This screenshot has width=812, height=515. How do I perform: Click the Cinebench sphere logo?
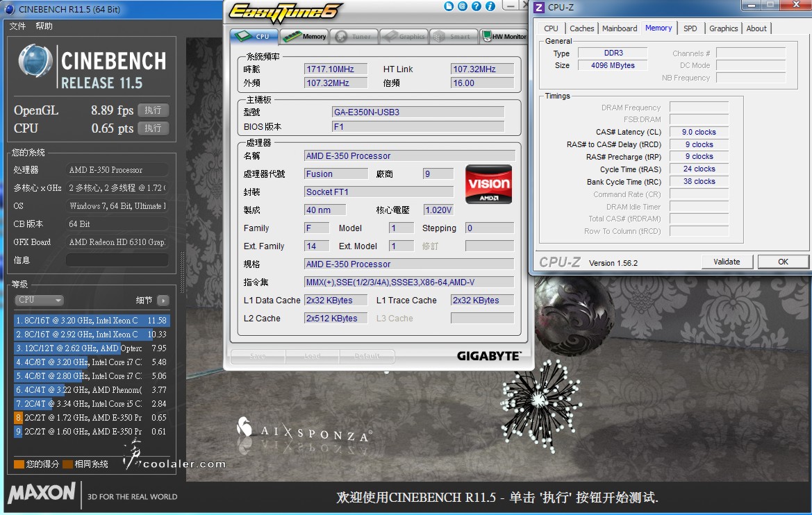click(x=35, y=62)
